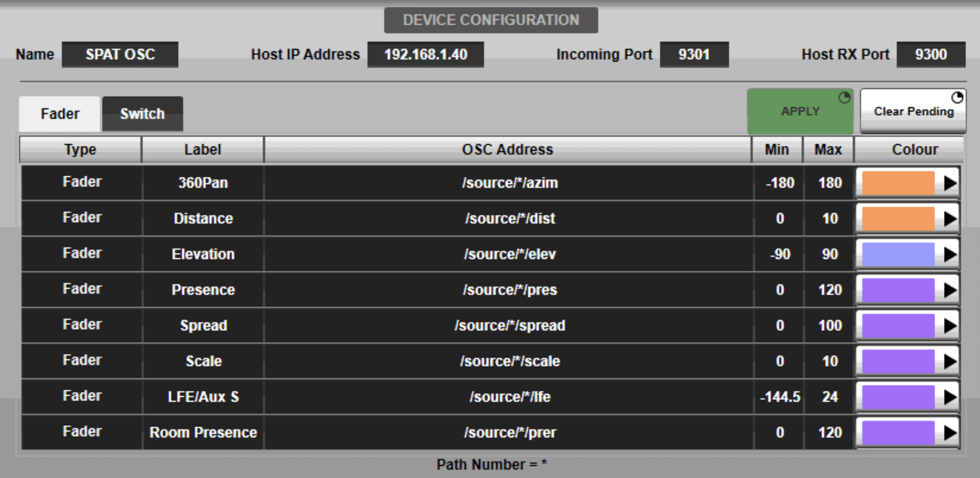Click the Clear Pending button
The width and height of the screenshot is (980, 478).
click(913, 112)
